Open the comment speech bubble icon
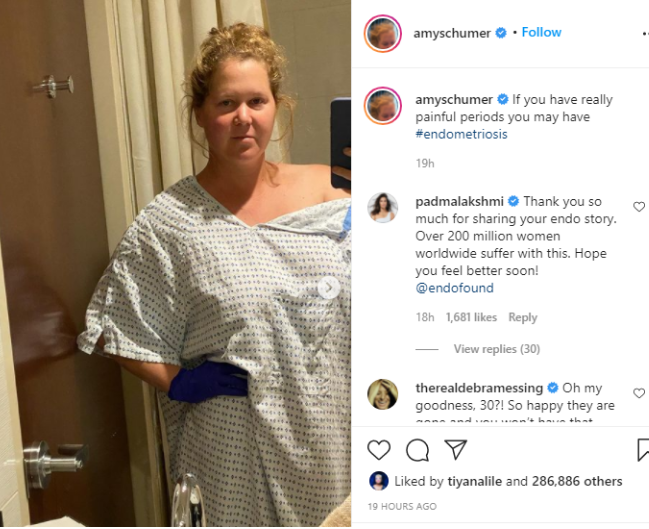 tap(417, 450)
